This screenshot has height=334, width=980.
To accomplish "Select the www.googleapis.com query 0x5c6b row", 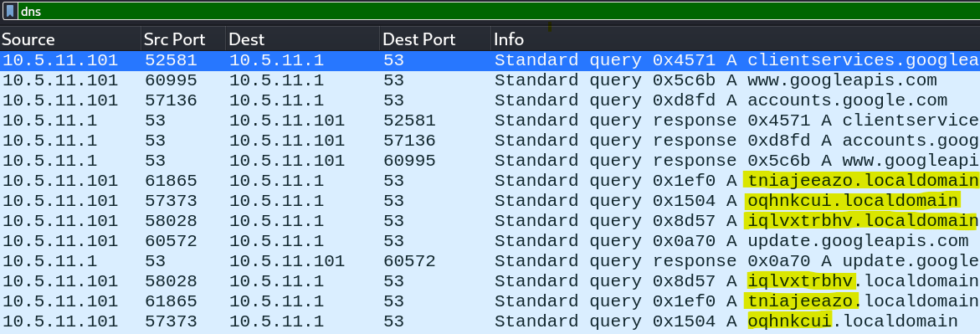I will tap(490, 80).
